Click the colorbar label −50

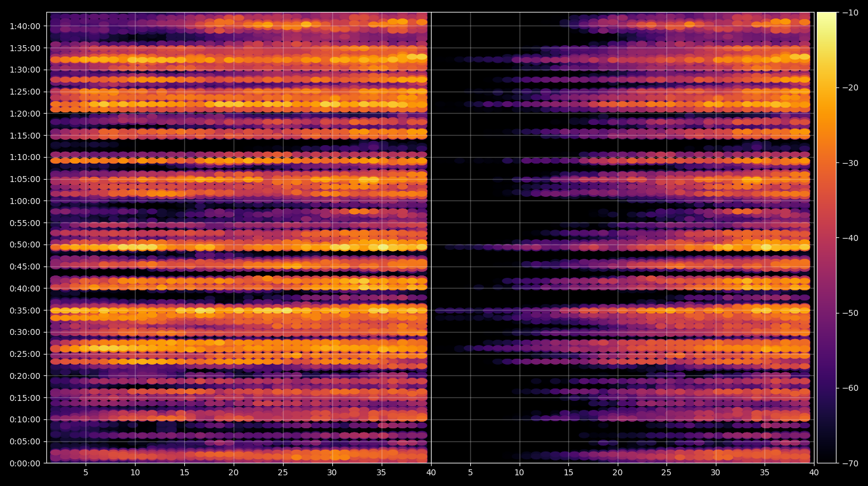click(x=851, y=313)
